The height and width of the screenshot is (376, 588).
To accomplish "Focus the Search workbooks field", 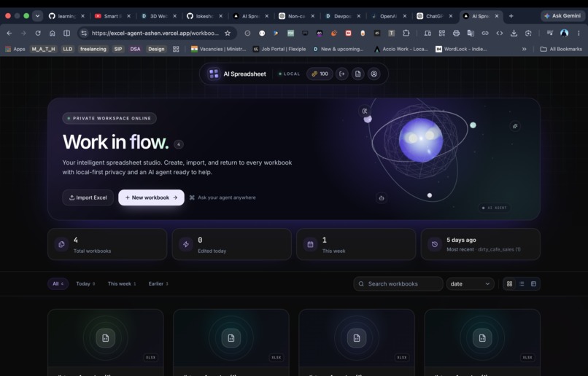I will point(398,283).
